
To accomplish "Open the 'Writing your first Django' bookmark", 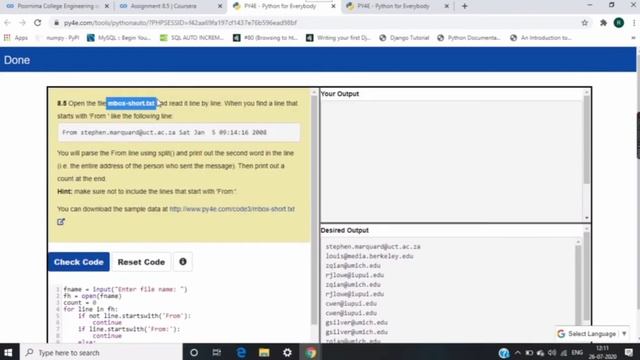I will pos(338,38).
